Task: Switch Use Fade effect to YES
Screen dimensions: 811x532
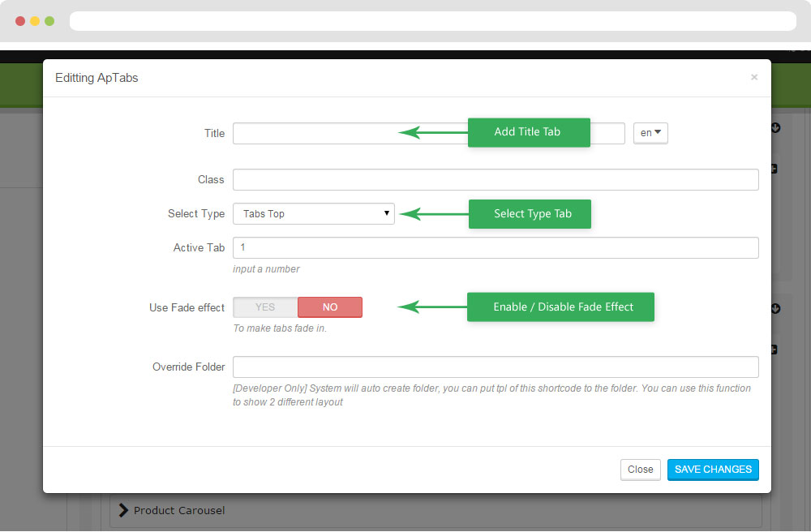Action: click(x=265, y=307)
